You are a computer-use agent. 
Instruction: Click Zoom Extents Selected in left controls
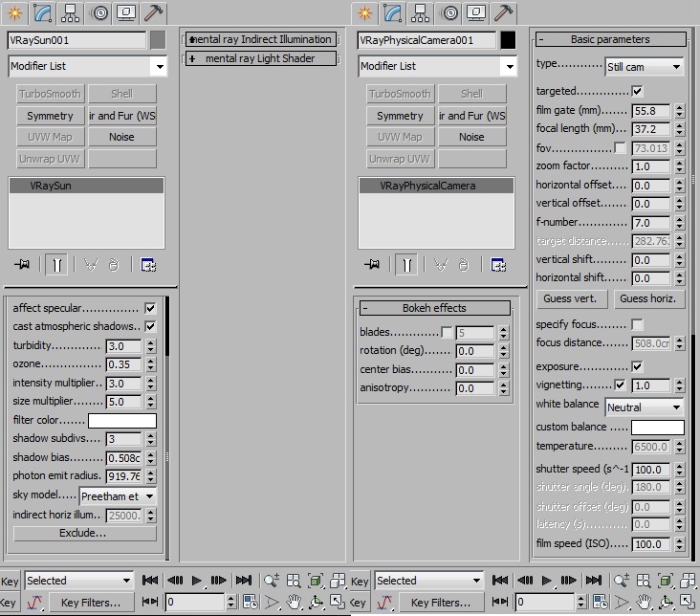317,581
